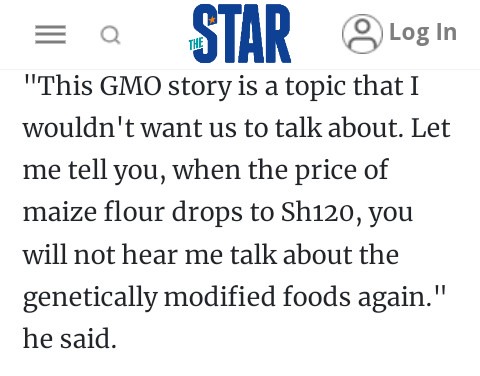Click the phrase 'talk about. Let'

click(363, 128)
